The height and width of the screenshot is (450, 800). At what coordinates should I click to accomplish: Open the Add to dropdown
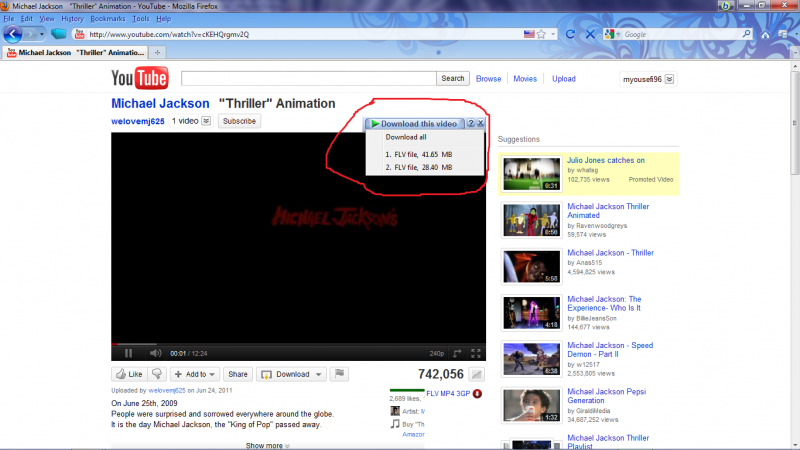[194, 374]
